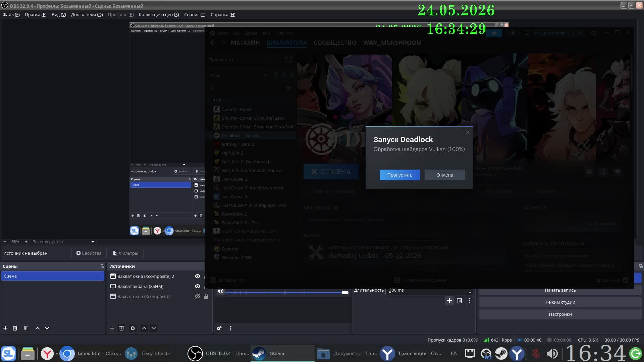
Task: Select Сцена in Scenes list
Action: point(53,276)
